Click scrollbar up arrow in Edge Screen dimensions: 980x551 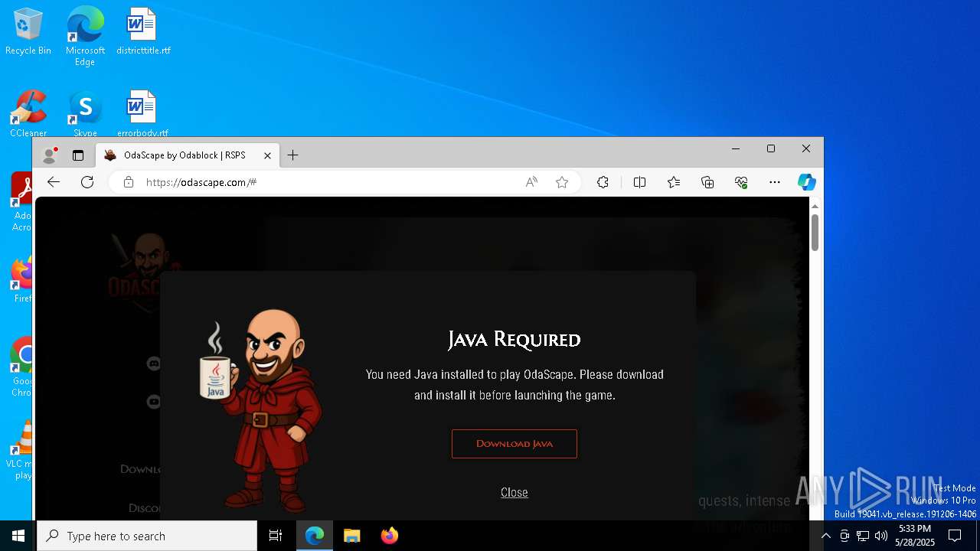(815, 205)
